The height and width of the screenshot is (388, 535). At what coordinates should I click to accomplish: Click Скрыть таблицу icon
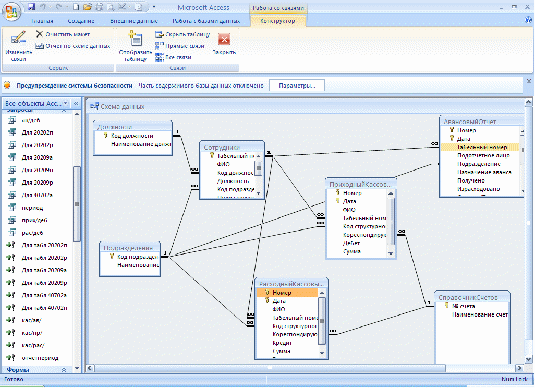(x=159, y=34)
